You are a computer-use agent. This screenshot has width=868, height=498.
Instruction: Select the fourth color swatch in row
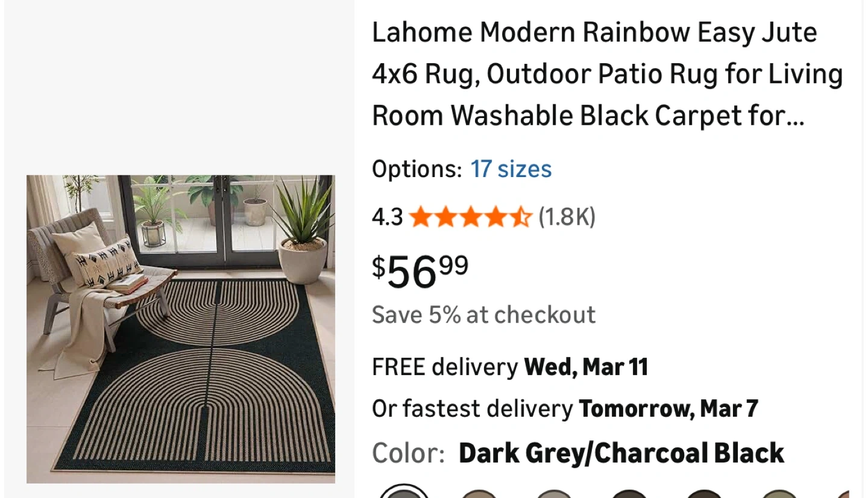[x=629, y=494]
